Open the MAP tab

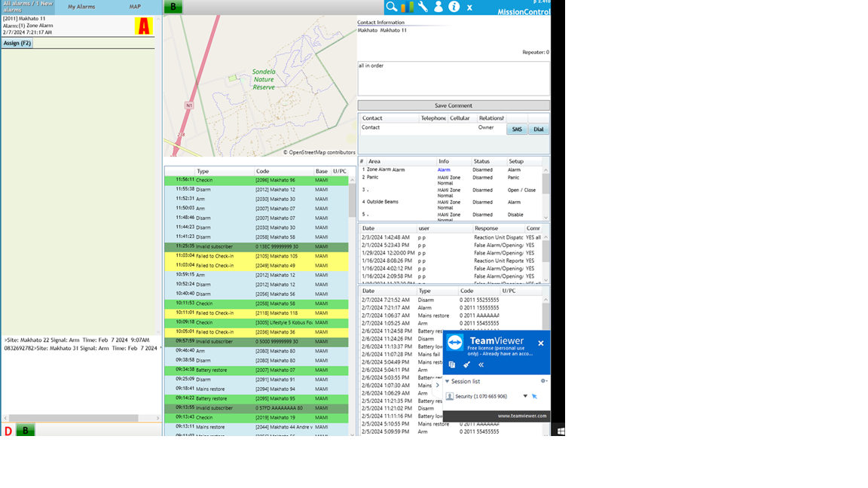[x=135, y=7]
